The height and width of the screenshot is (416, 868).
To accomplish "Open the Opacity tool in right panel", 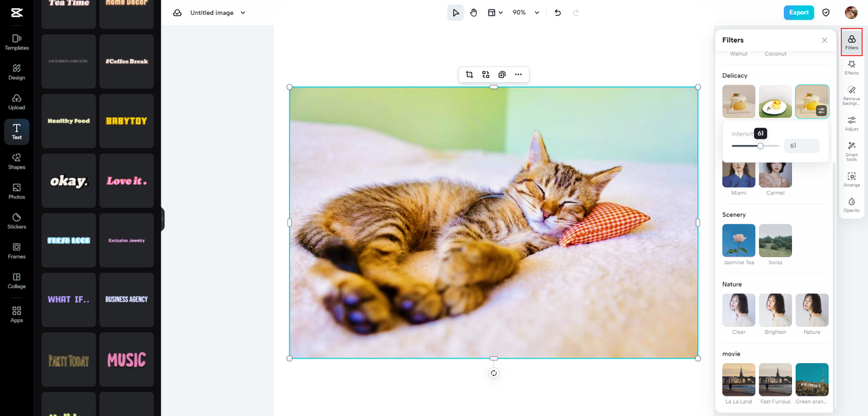I will (852, 205).
